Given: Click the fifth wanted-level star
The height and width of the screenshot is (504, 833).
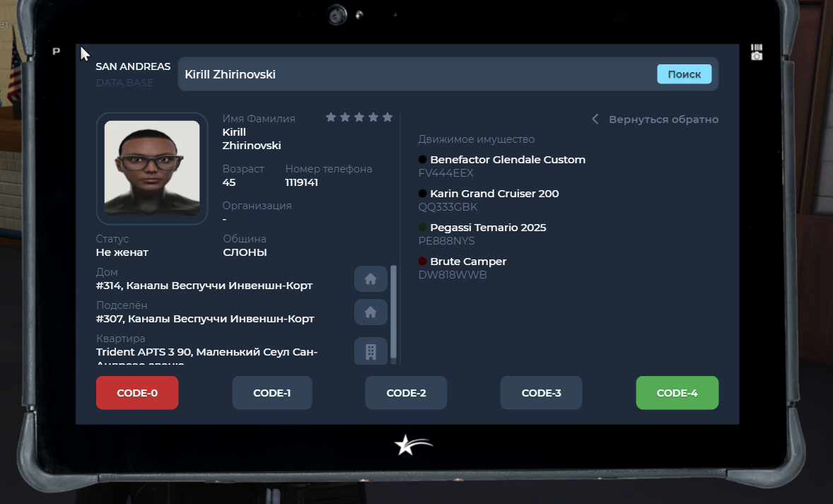Looking at the screenshot, I should [x=387, y=117].
